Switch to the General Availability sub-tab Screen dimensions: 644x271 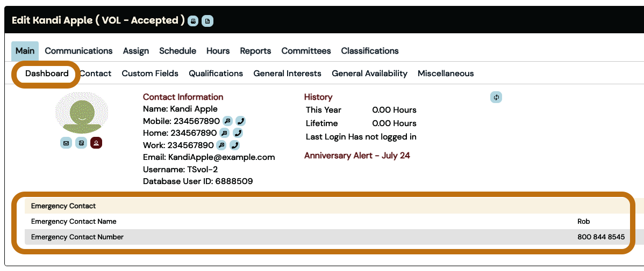369,74
